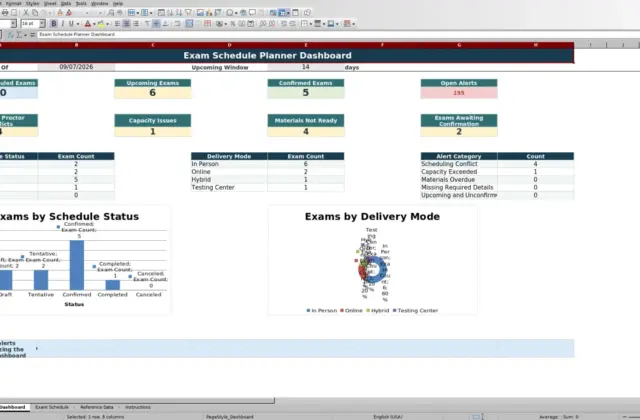Open the Font Color dropdown arrow
This screenshot has height=420, width=640.
[x=94, y=24]
